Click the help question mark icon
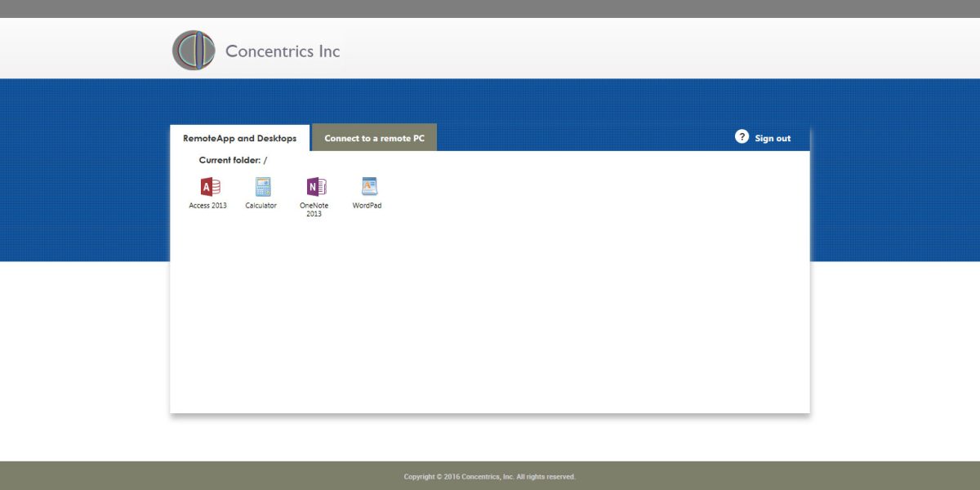The height and width of the screenshot is (490, 980). point(742,136)
